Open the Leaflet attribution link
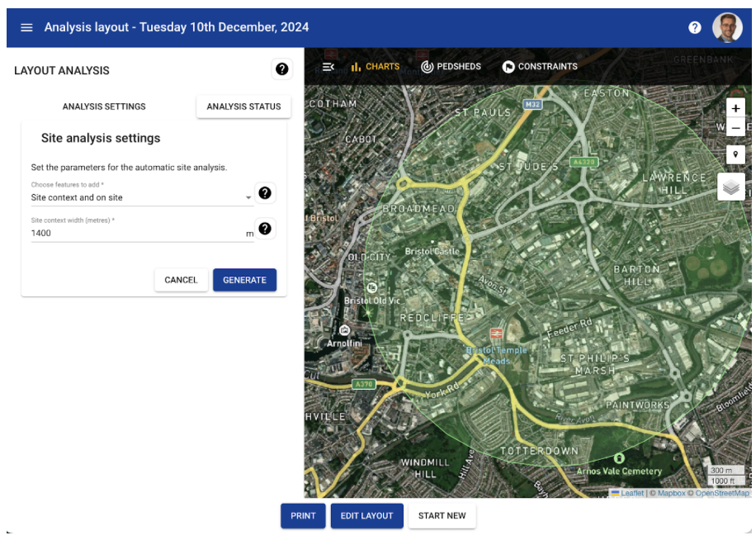The image size is (756, 540). [x=631, y=493]
